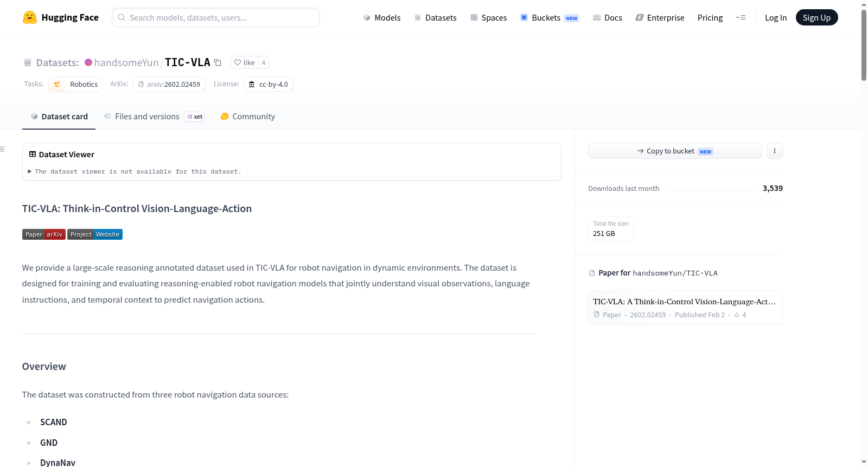Copy dataset name with the copy icon
868x467 pixels.
(218, 62)
